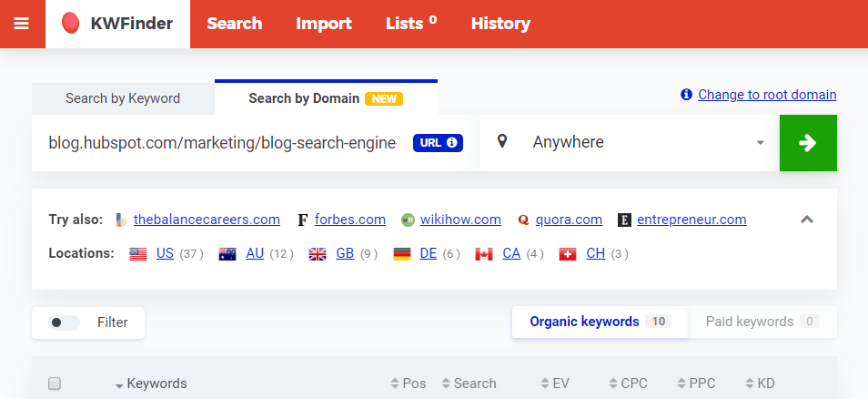
Task: Tick the select-all keywords checkbox
Action: coord(55,384)
